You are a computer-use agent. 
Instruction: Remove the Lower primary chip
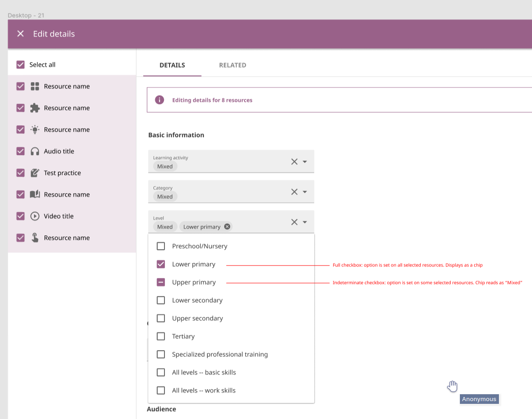226,226
